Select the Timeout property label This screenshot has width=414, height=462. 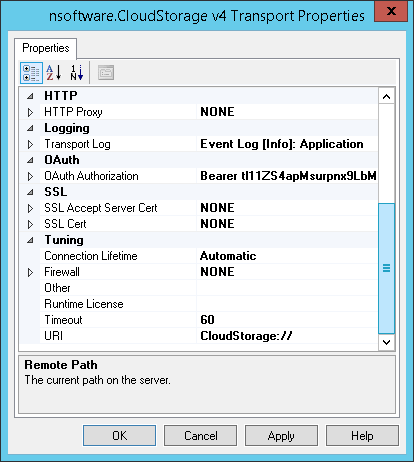pos(63,320)
